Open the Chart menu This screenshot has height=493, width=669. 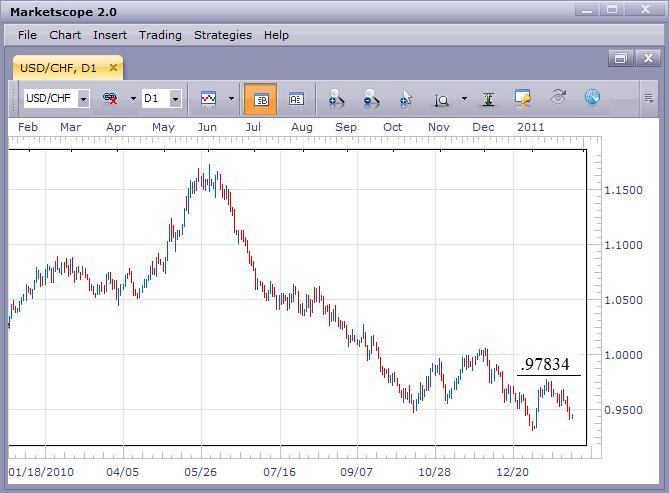pyautogui.click(x=65, y=35)
